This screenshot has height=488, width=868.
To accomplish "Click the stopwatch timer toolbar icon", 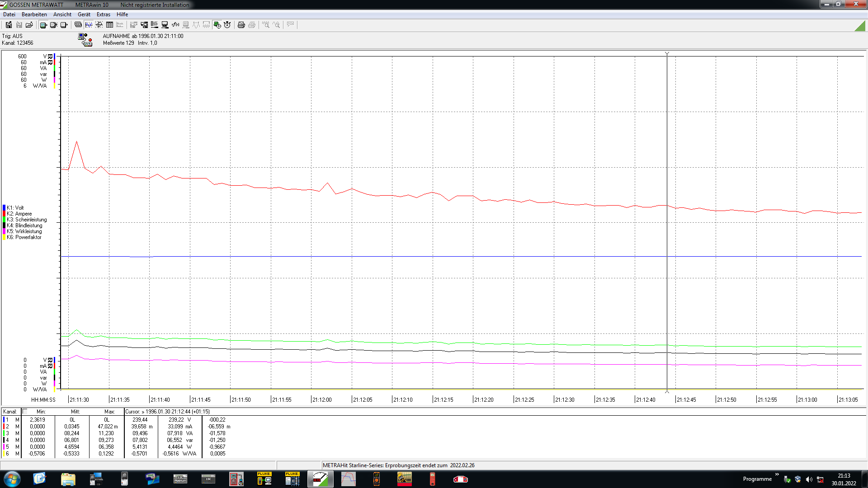I will pos(227,25).
